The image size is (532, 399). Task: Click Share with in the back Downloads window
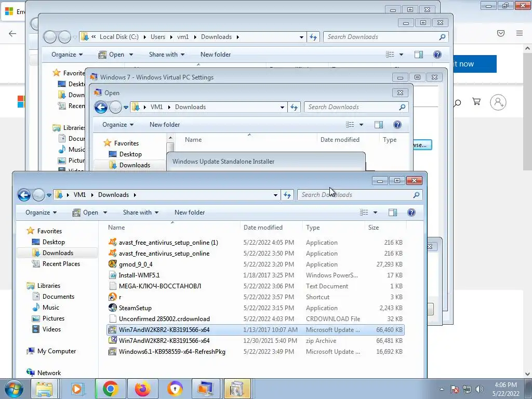167,54
